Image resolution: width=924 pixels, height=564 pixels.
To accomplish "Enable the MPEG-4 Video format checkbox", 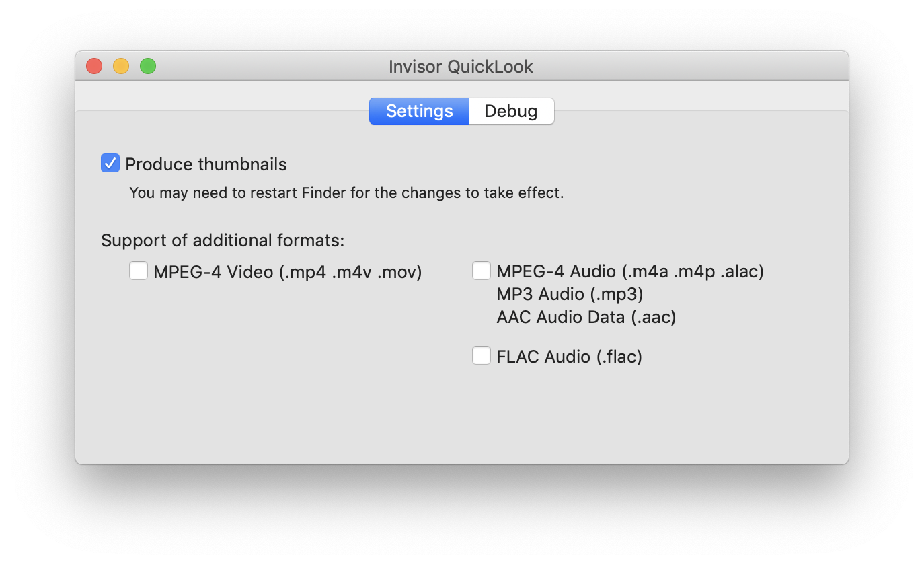I will pyautogui.click(x=139, y=271).
